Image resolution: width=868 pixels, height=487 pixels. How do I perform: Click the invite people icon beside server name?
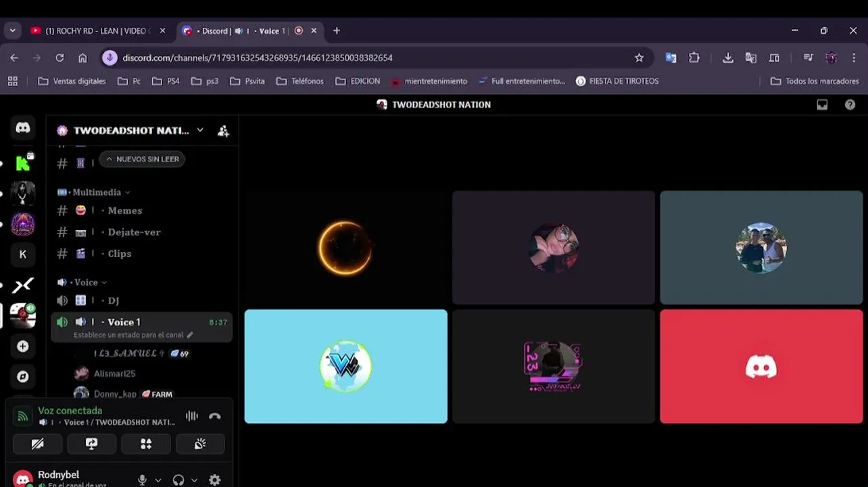(x=223, y=131)
